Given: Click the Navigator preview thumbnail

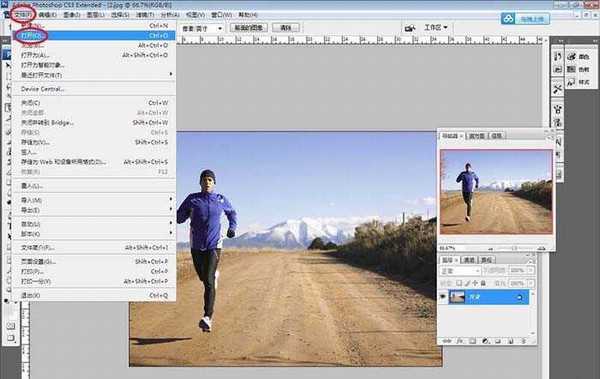Looking at the screenshot, I should pyautogui.click(x=496, y=191).
